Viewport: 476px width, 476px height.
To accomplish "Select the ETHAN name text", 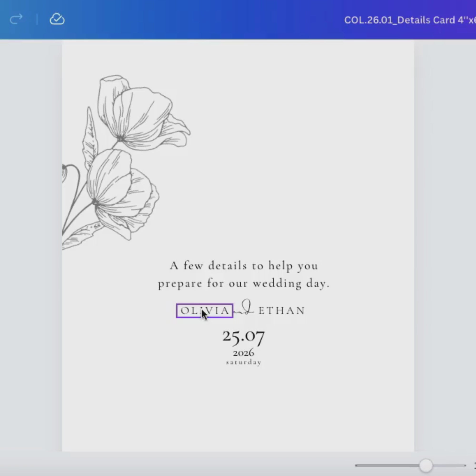I will click(x=282, y=310).
